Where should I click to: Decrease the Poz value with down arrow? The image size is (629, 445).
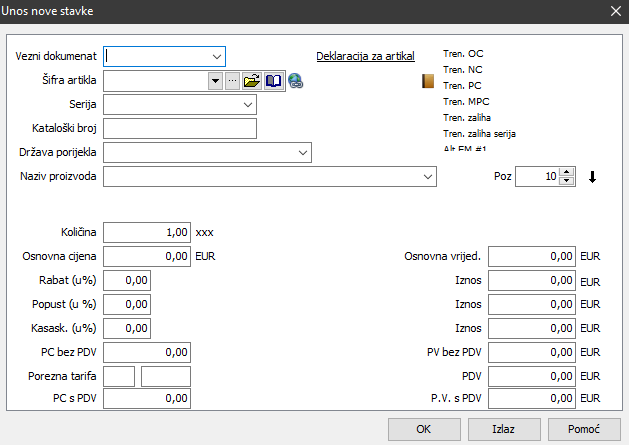click(x=568, y=181)
